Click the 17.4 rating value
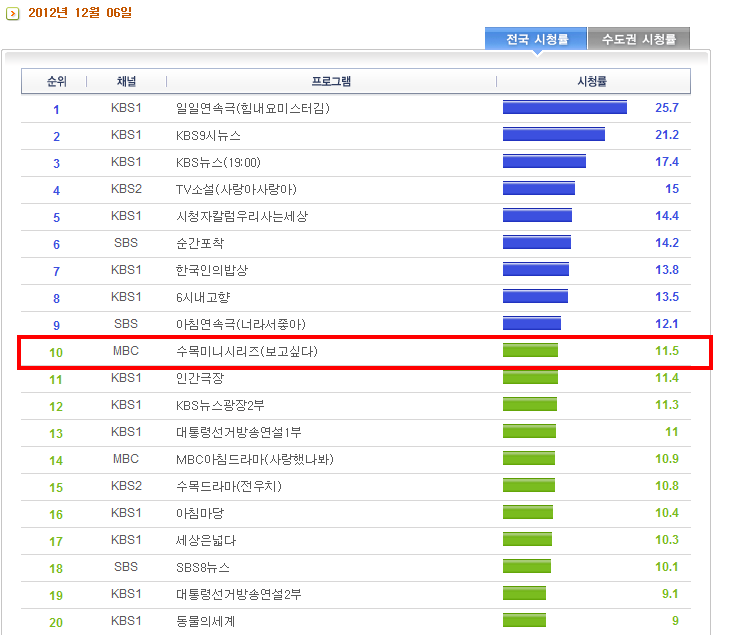Image resolution: width=729 pixels, height=635 pixels. point(667,161)
